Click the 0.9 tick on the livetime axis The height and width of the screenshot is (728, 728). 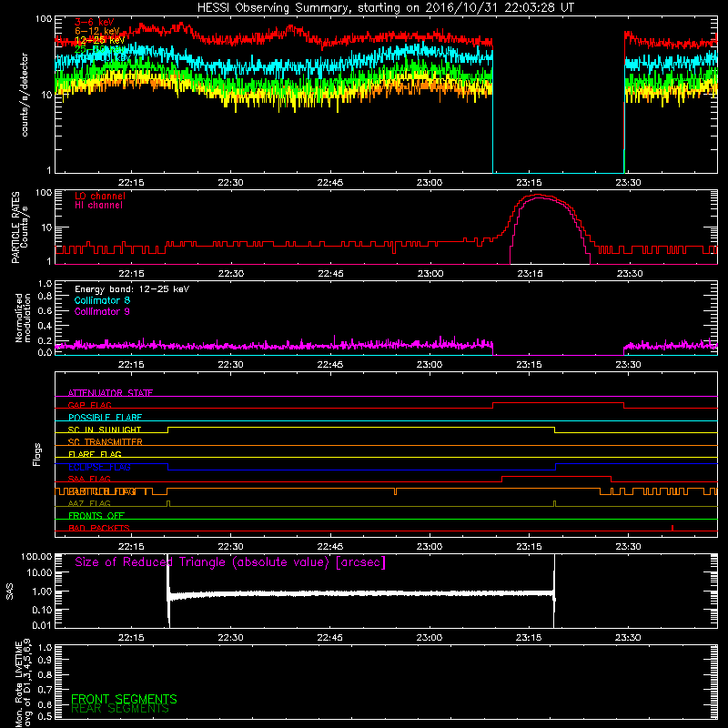45,661
